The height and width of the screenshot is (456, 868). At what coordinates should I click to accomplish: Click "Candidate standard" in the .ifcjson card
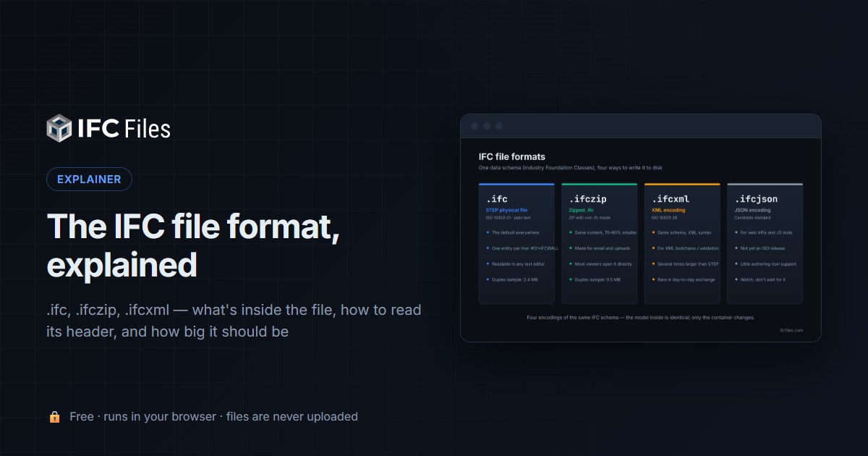[x=752, y=217]
